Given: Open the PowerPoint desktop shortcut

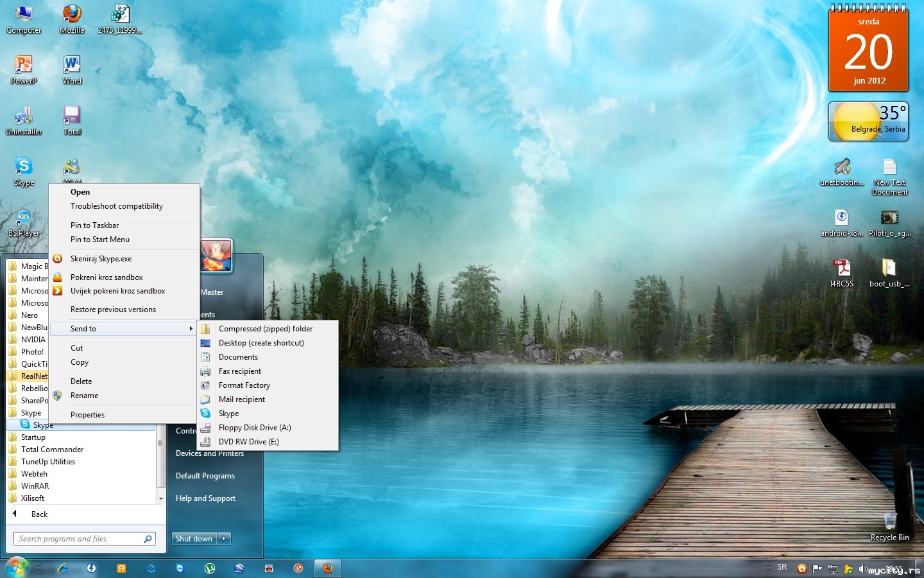Looking at the screenshot, I should point(24,67).
